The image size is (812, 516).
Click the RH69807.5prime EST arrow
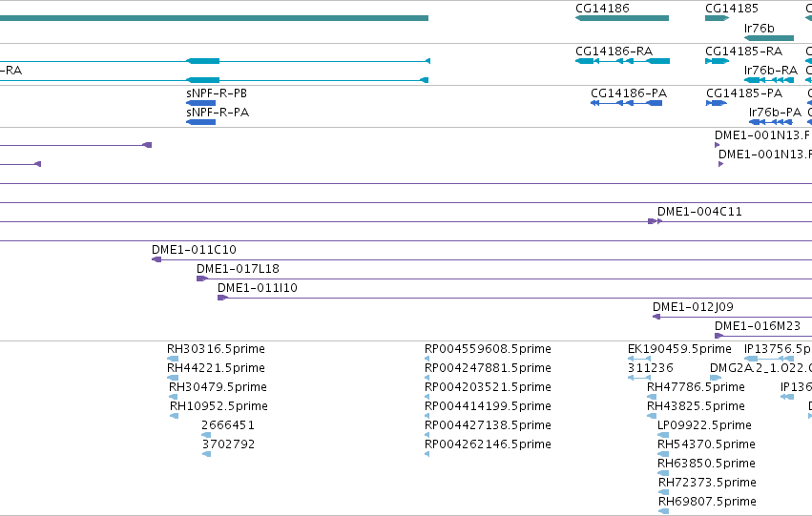tap(663, 511)
